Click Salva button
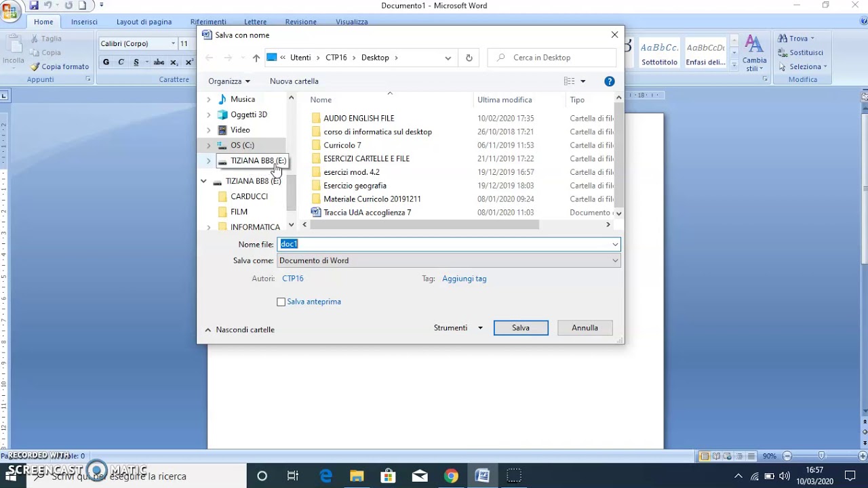Image resolution: width=868 pixels, height=488 pixels. (521, 328)
